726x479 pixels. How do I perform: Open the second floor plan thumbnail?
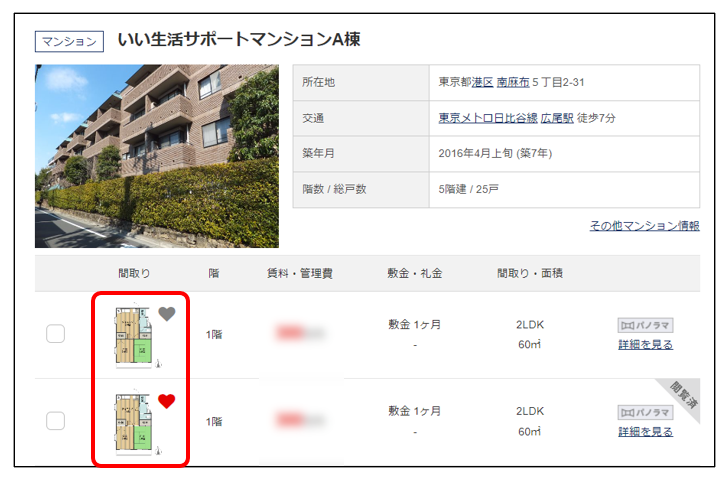(x=133, y=424)
